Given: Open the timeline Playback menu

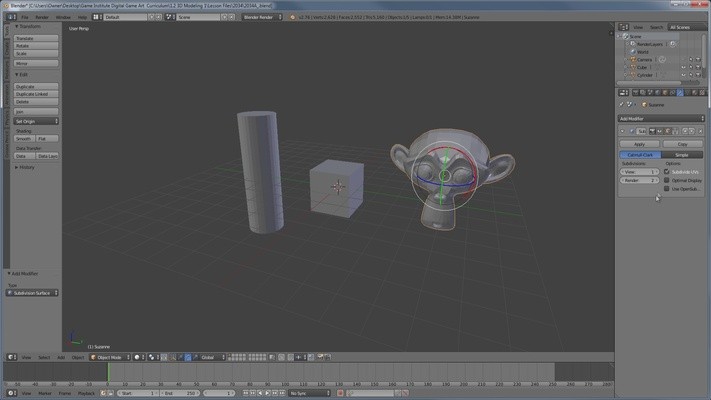Looking at the screenshot, I should tap(86, 393).
